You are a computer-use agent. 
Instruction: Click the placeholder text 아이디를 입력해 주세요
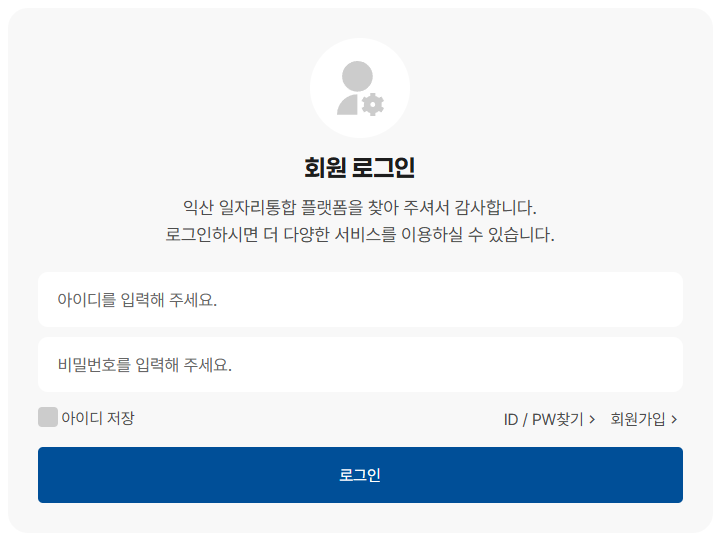point(137,300)
